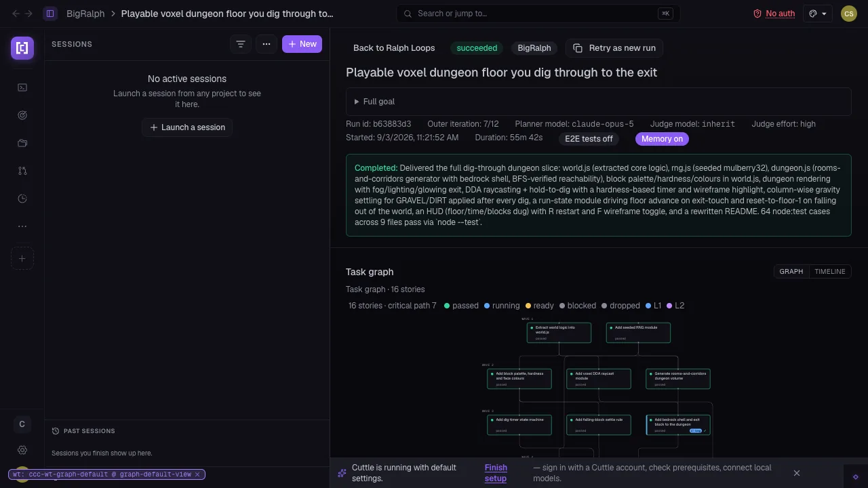Go back with the left arrow

click(16, 14)
